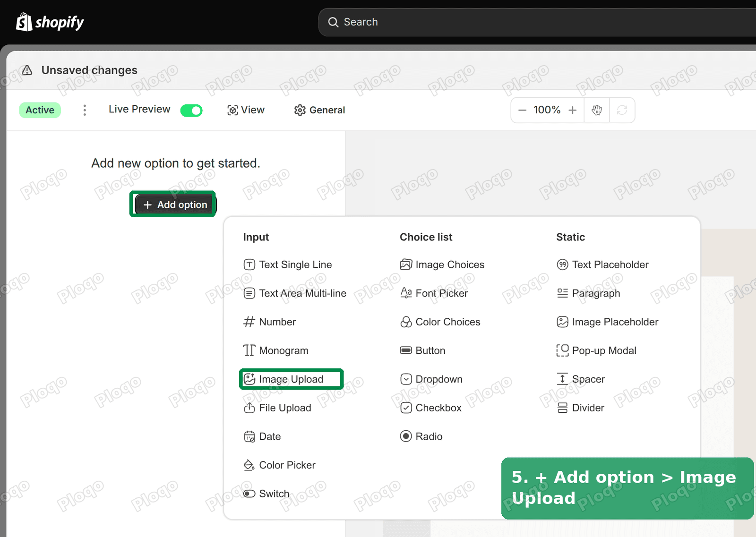Choose the Checkbox option

click(431, 408)
